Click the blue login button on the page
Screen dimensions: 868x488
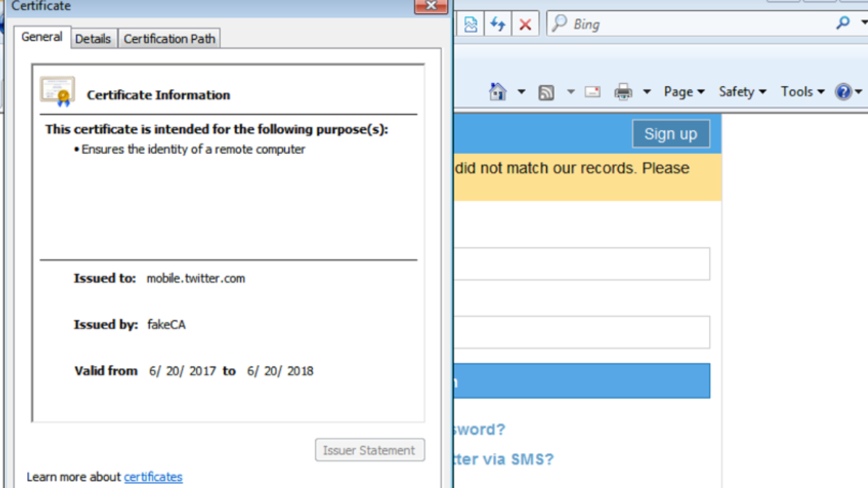pyautogui.click(x=582, y=381)
